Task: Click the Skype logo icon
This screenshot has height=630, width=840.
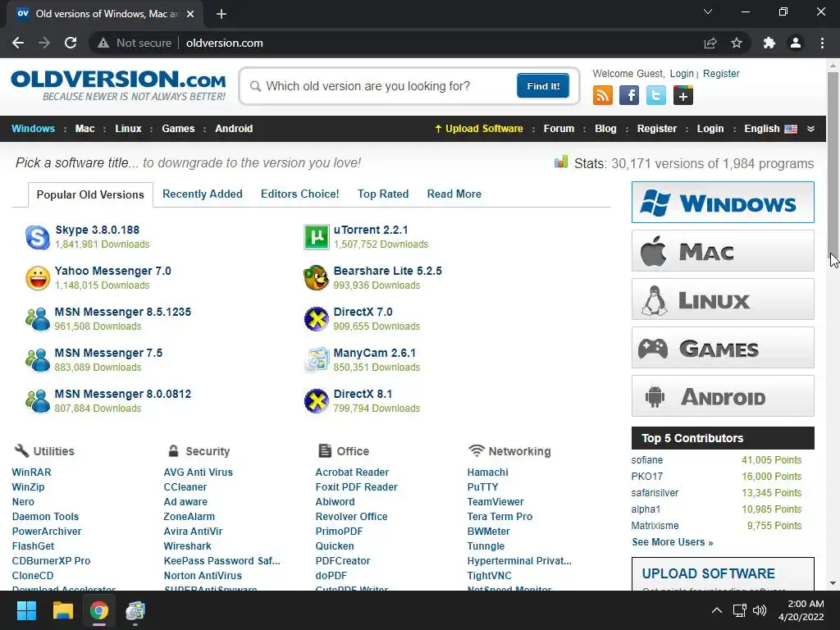Action: click(38, 237)
